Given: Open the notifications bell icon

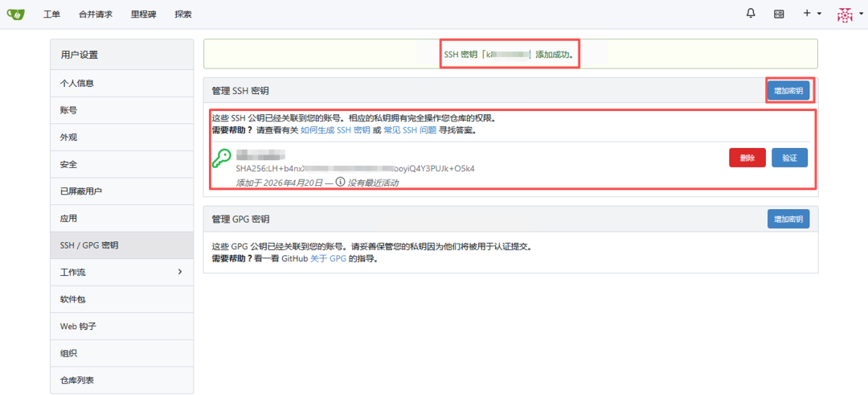Looking at the screenshot, I should (x=751, y=14).
